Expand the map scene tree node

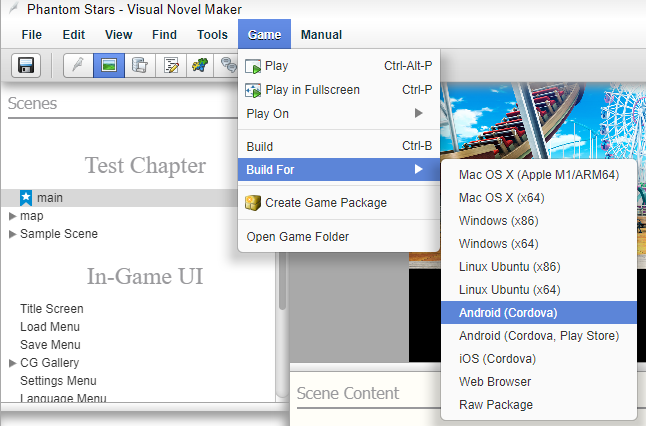(12, 216)
